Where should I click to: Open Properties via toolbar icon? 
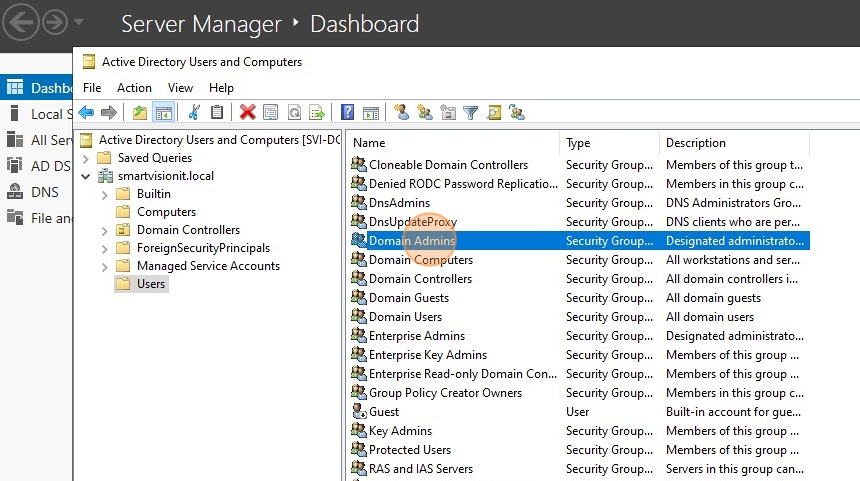pos(270,113)
